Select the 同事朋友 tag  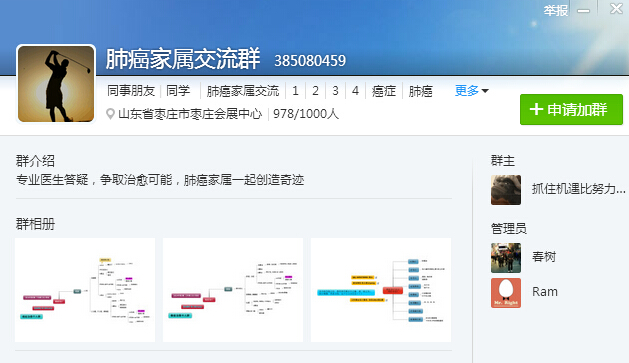point(131,91)
